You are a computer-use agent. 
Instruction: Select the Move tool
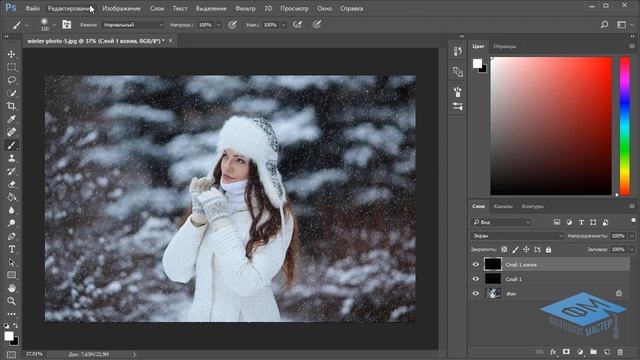(x=11, y=54)
